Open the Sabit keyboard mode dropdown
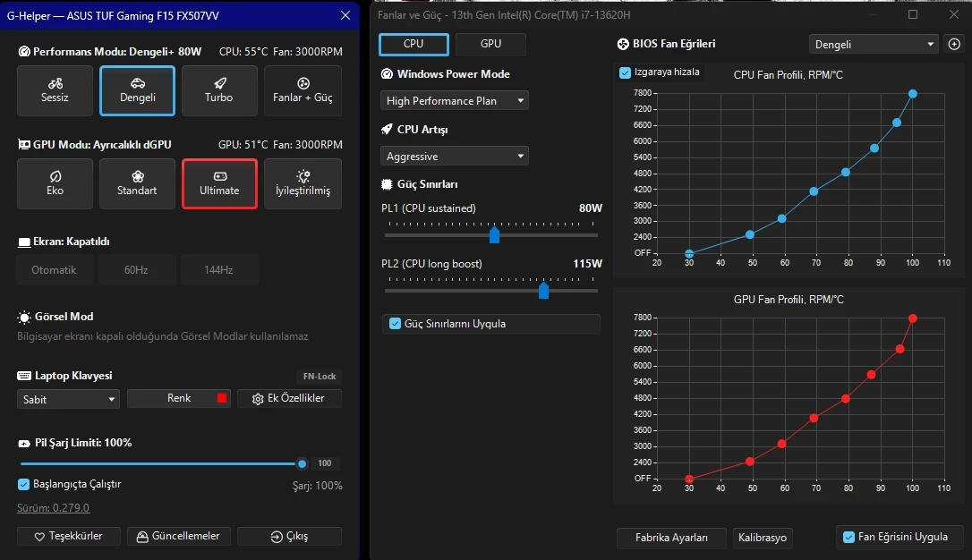The height and width of the screenshot is (560, 972). click(67, 399)
